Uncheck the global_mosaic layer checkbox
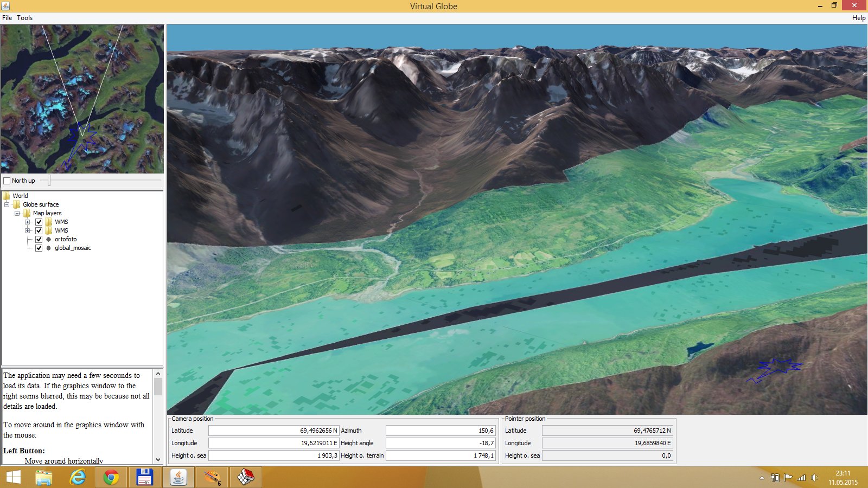This screenshot has height=488, width=868. point(39,248)
